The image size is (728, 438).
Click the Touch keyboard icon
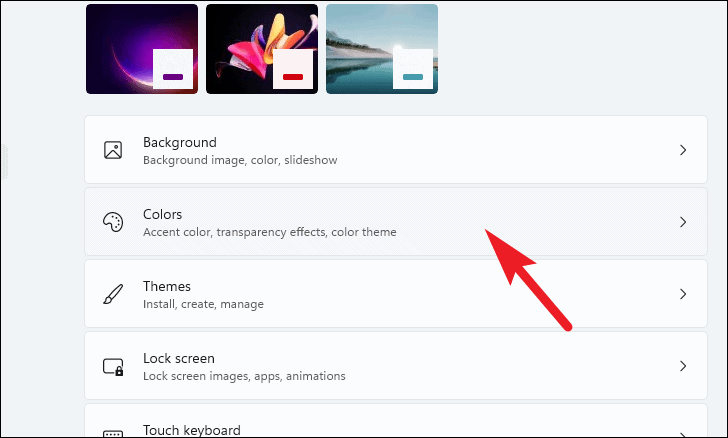(113, 433)
